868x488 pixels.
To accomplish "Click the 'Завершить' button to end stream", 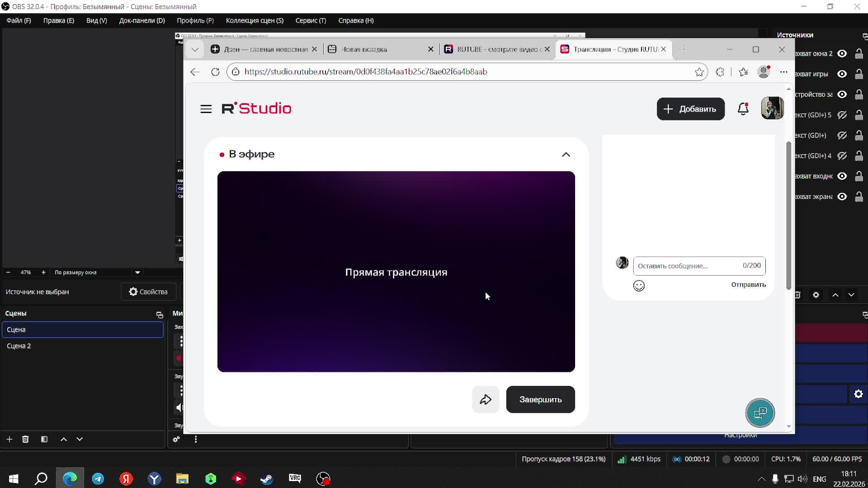I will coord(540,399).
